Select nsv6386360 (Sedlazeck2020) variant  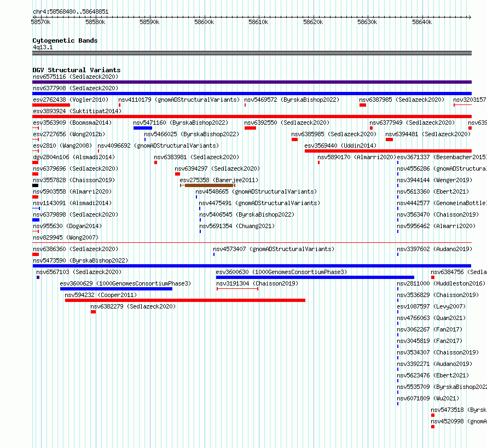76,249
